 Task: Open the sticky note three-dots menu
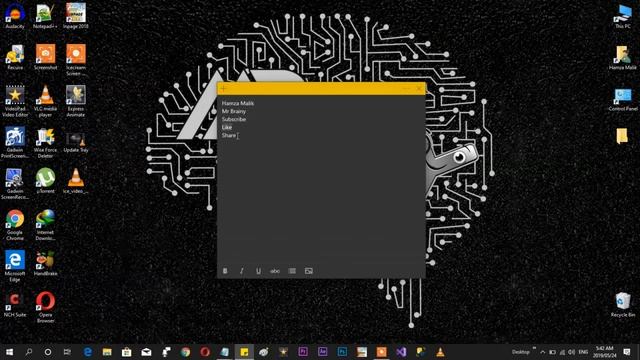coord(406,88)
